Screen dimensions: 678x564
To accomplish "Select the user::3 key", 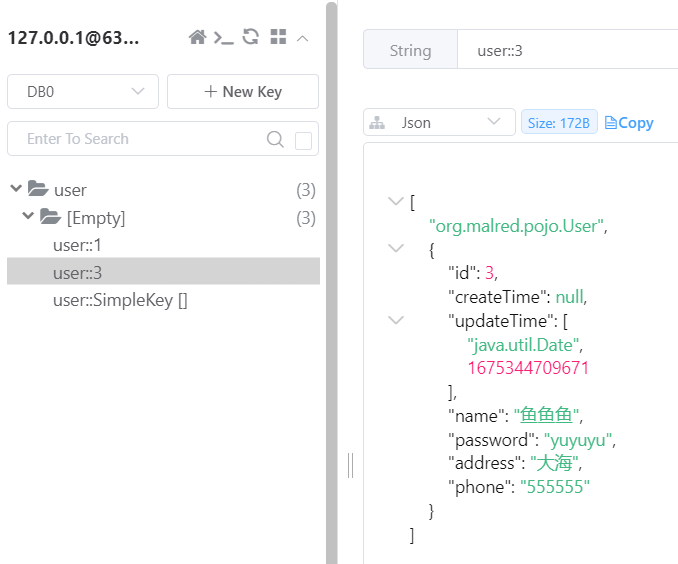I will (x=163, y=272).
